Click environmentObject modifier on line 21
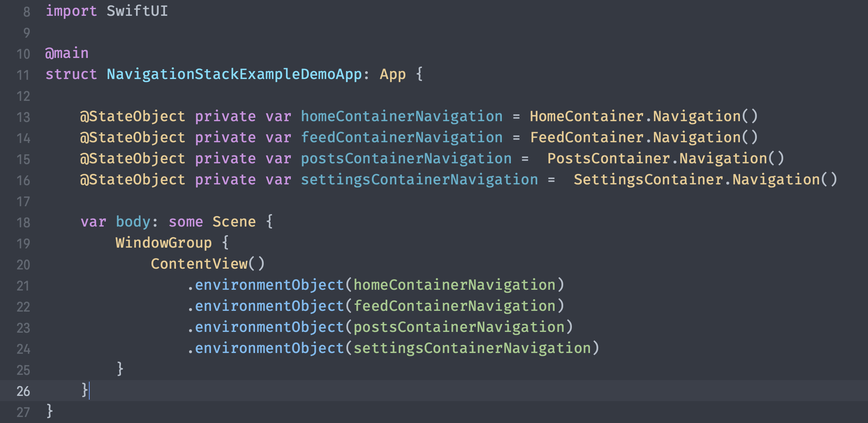This screenshot has width=868, height=423. [269, 285]
